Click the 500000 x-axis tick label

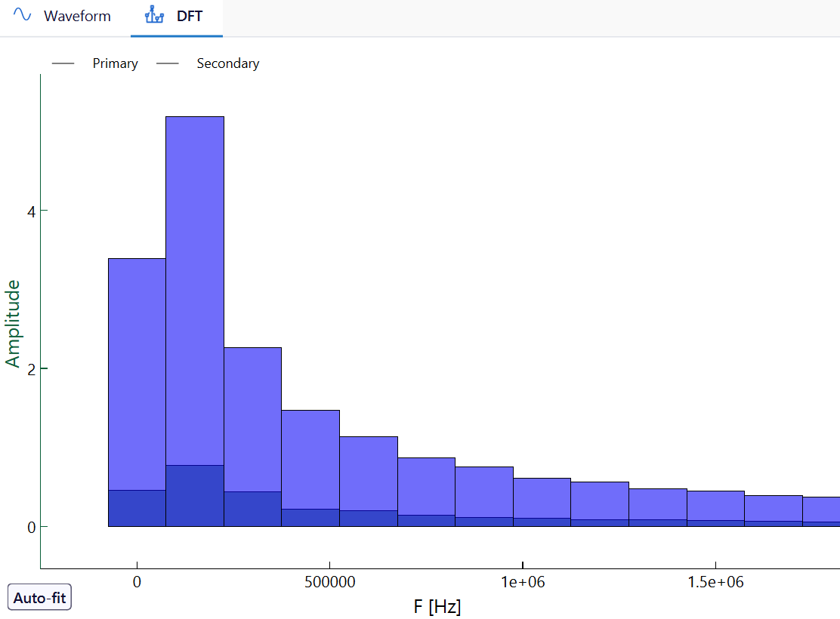[x=330, y=582]
